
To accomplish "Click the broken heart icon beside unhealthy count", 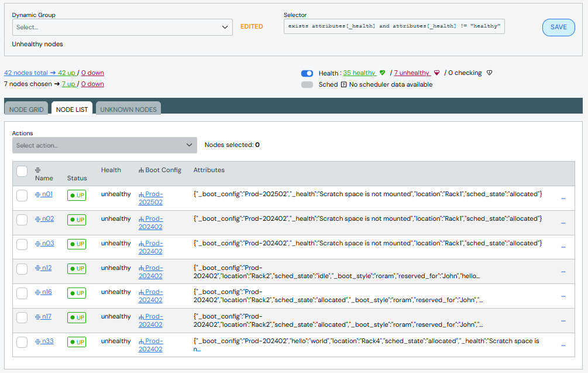I will pyautogui.click(x=436, y=73).
